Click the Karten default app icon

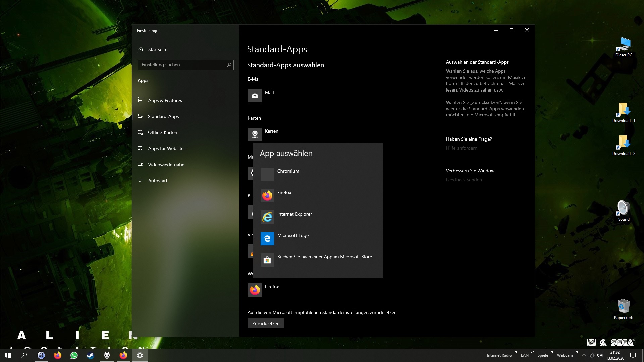(x=255, y=134)
